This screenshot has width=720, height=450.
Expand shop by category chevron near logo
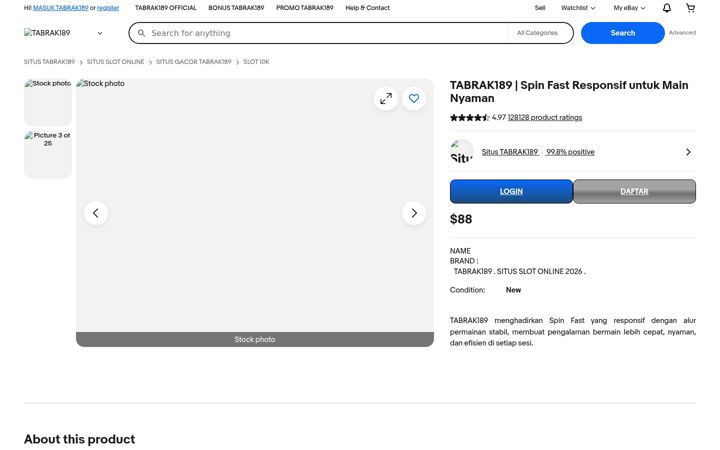coord(100,33)
